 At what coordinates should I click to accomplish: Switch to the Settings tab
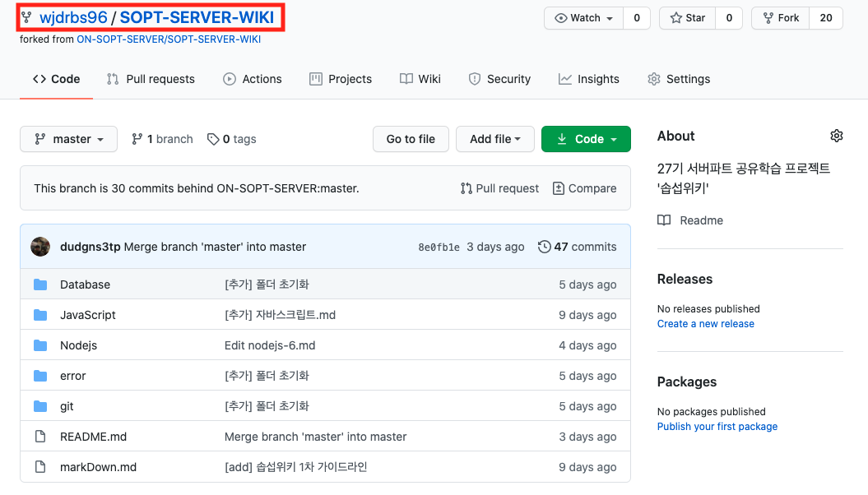coord(679,79)
